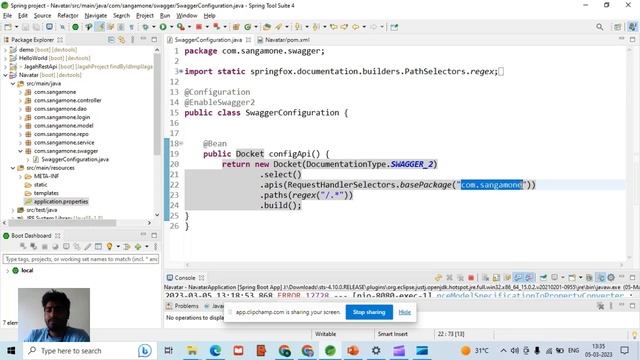Viewport: 640px width, 360px height.
Task: Maximize the Package Explorer panel
Action: click(x=154, y=40)
